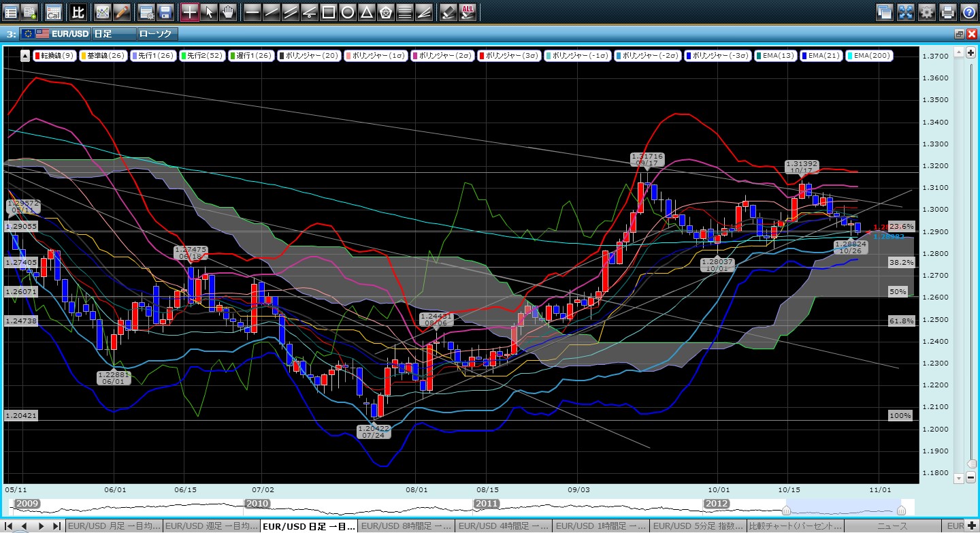Image resolution: width=980 pixels, height=533 pixels.
Task: Collapse the indicator legend with arrow button
Action: (25, 56)
